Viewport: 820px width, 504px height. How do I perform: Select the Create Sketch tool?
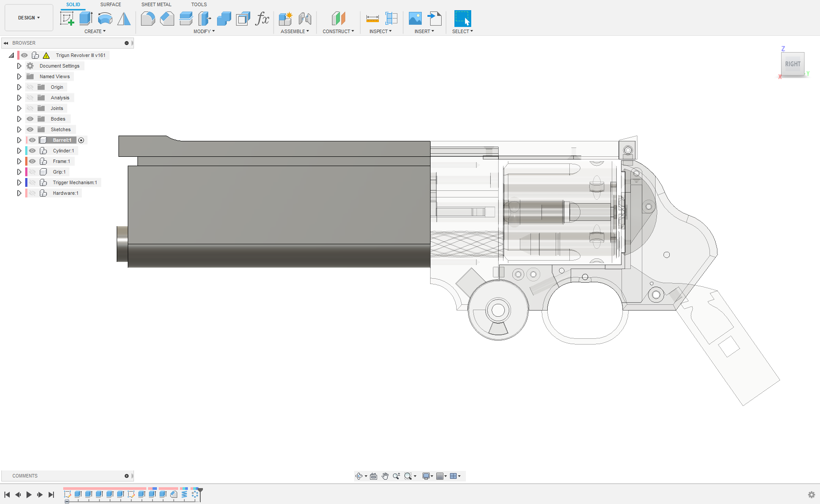[67, 19]
